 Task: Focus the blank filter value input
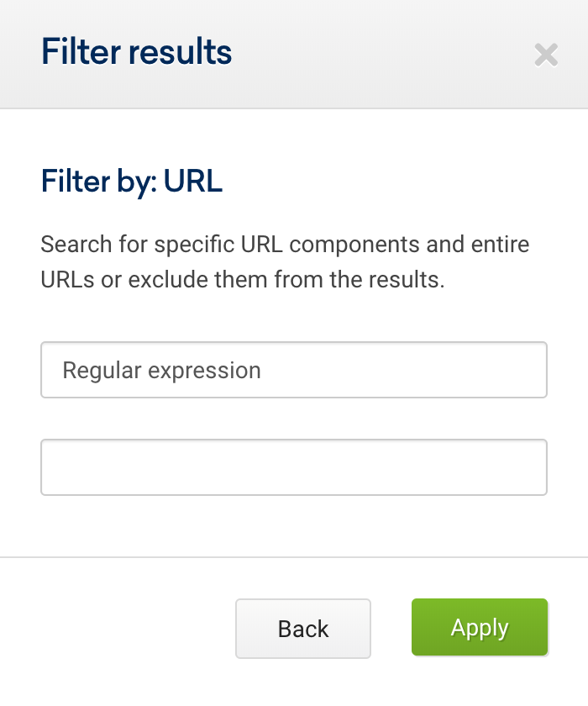(x=294, y=467)
